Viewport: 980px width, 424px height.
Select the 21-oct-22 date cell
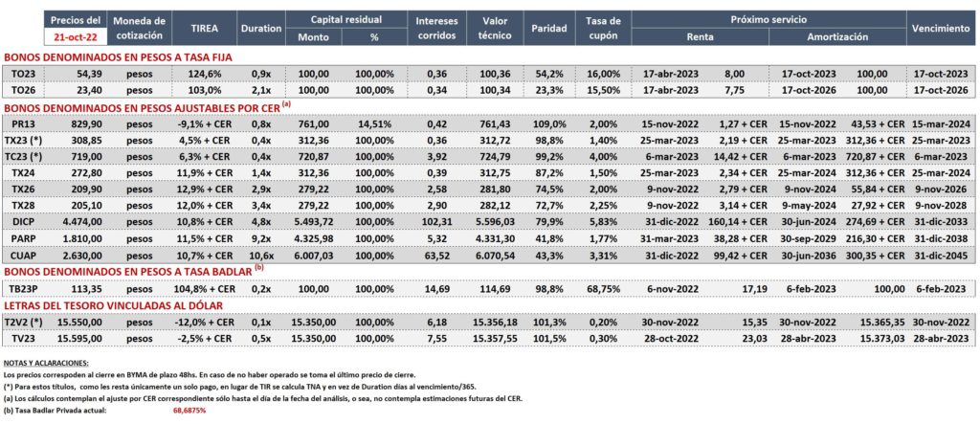point(75,36)
